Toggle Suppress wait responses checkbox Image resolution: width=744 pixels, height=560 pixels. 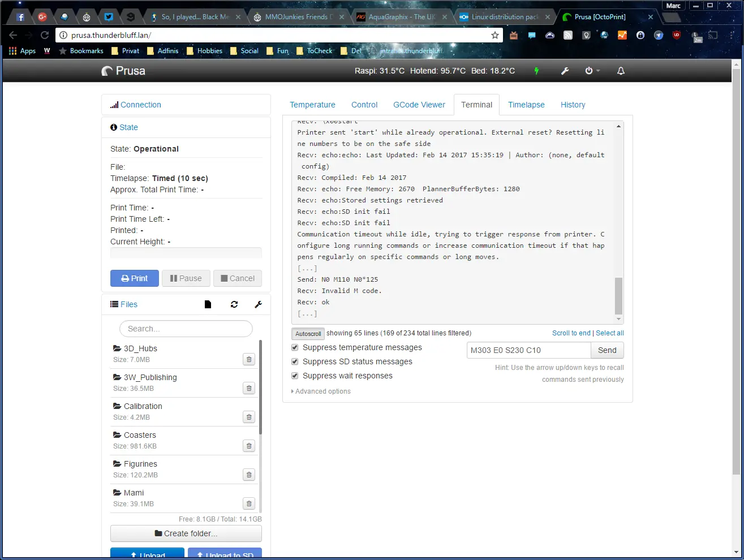tap(295, 376)
